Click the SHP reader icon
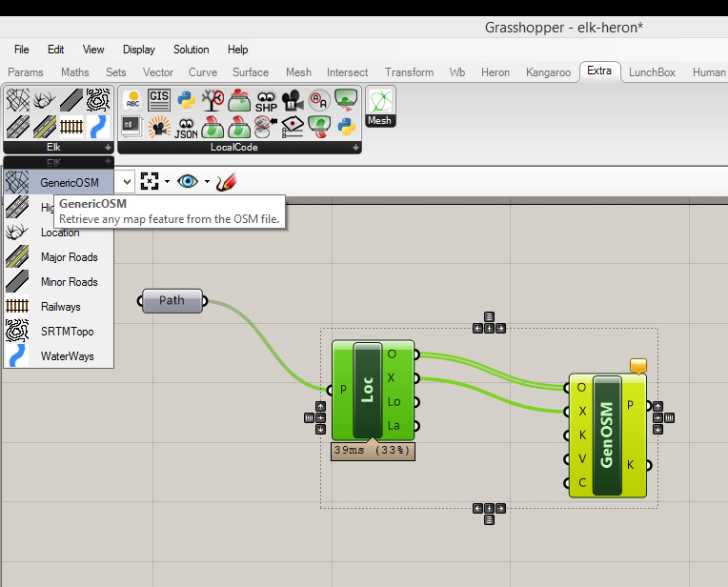The width and height of the screenshot is (728, 587). coord(266,100)
